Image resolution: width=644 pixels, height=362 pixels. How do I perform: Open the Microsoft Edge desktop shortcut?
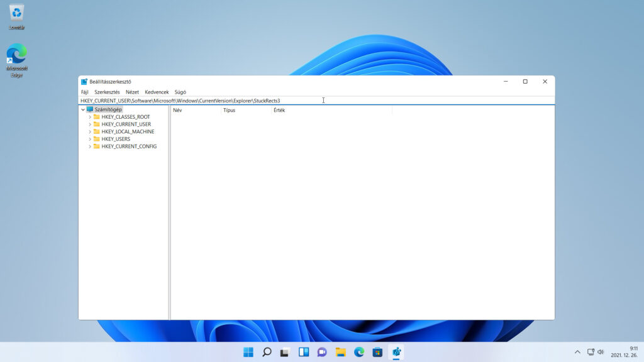[x=16, y=60]
